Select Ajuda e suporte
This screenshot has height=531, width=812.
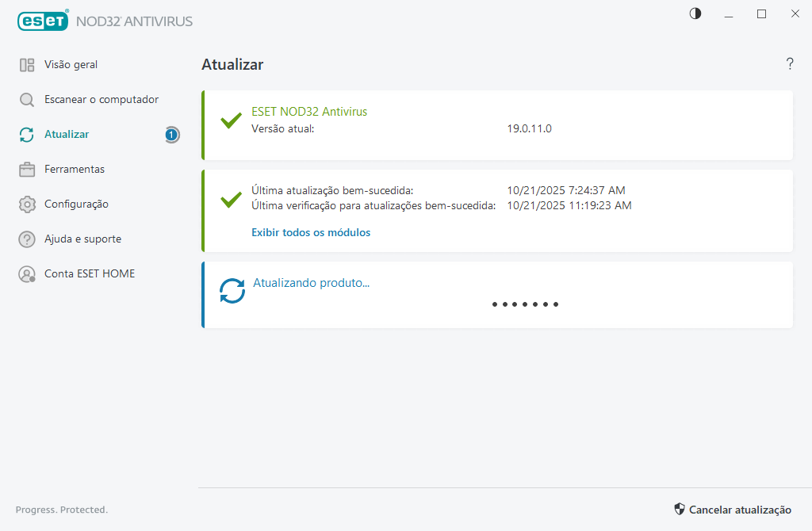pos(82,239)
